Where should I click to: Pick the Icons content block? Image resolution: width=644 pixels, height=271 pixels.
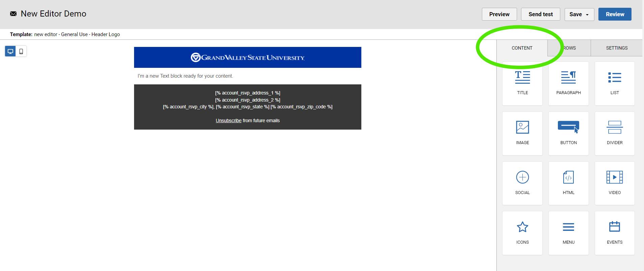(x=522, y=233)
